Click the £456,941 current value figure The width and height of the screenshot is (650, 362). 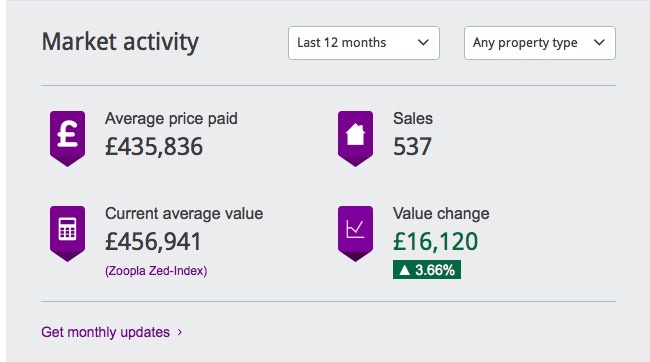[x=153, y=241]
